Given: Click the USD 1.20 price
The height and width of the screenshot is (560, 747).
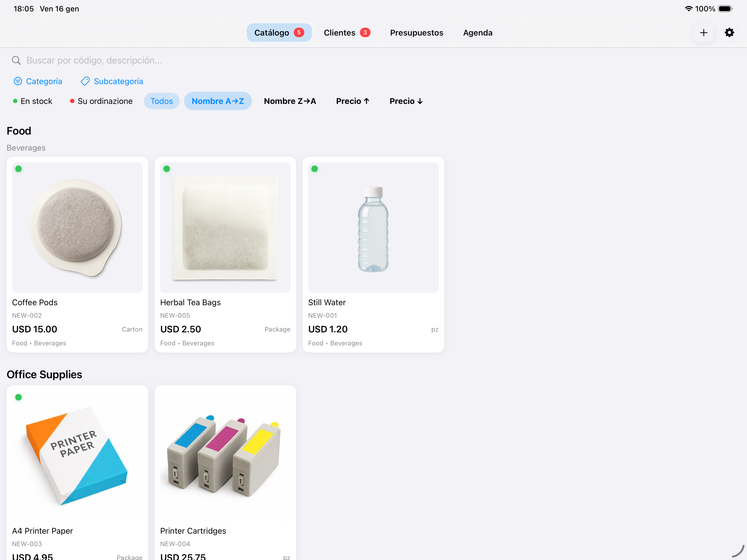Looking at the screenshot, I should pyautogui.click(x=328, y=329).
